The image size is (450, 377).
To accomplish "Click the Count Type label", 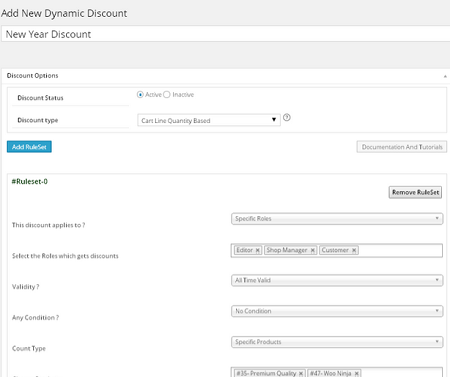I will 29,348.
